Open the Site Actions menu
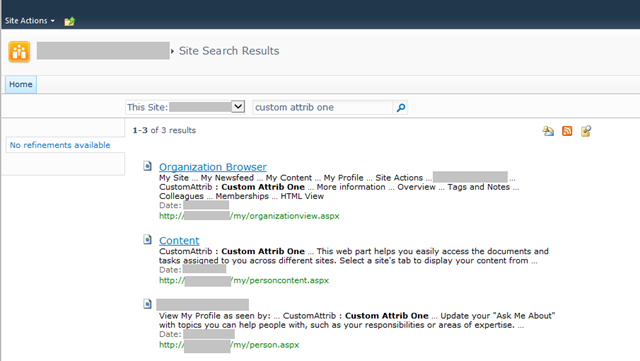This screenshot has width=640, height=361. tap(29, 21)
